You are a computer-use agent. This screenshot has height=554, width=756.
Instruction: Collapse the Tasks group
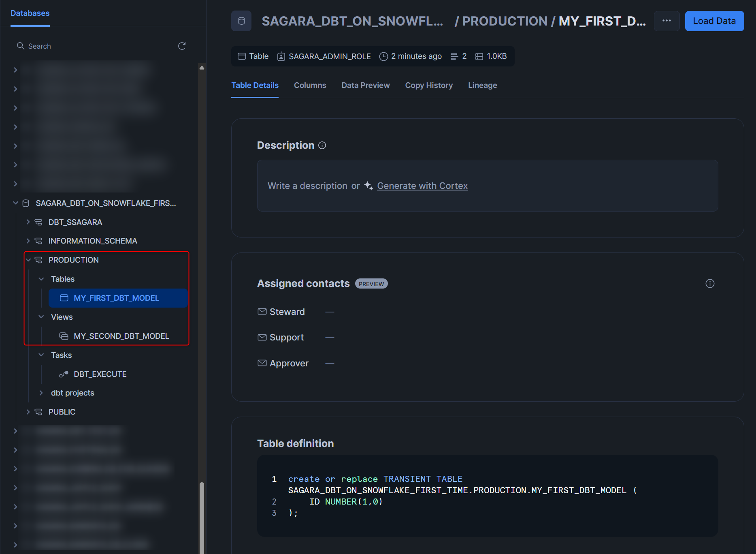pyautogui.click(x=41, y=355)
